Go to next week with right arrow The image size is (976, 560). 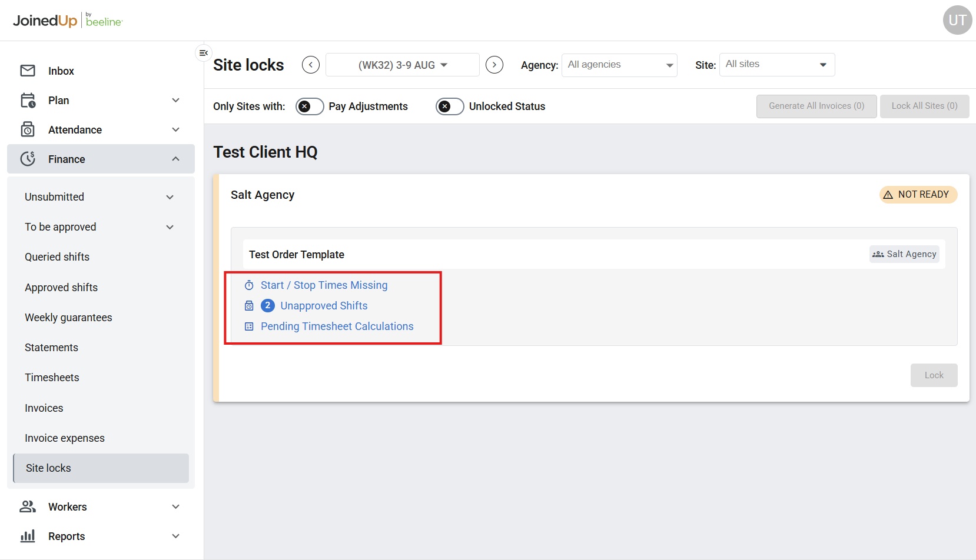point(494,65)
